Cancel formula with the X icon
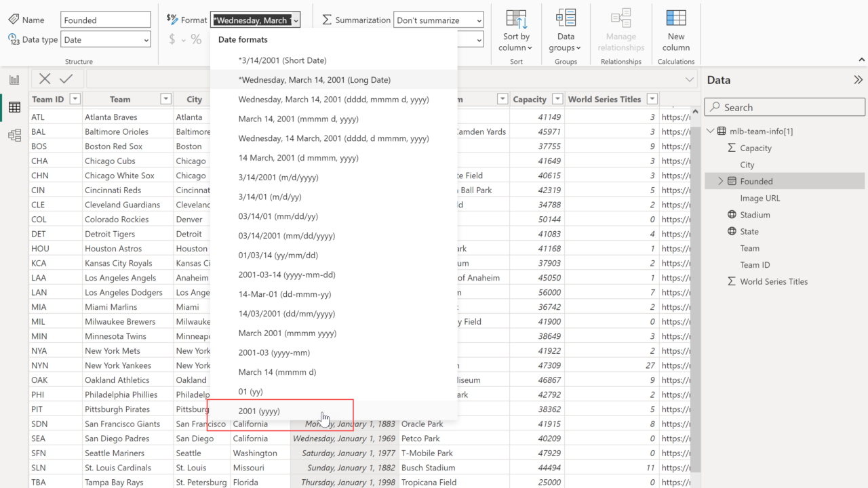The width and height of the screenshot is (868, 488). click(45, 79)
